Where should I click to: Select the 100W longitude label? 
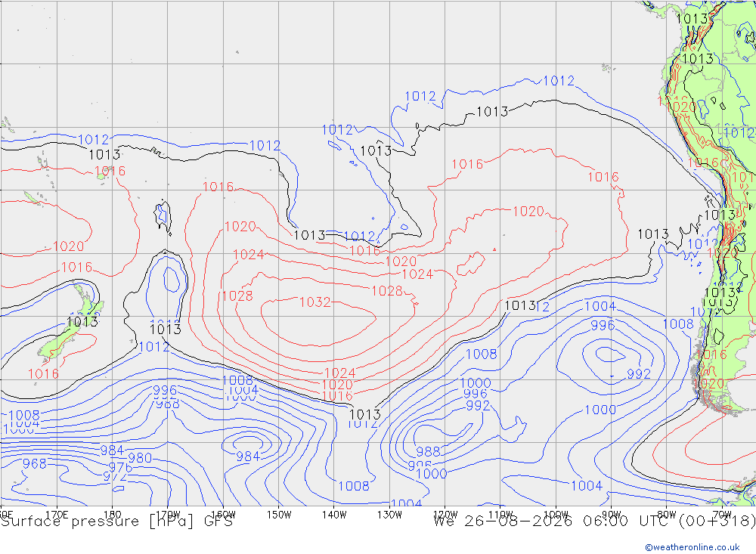[x=556, y=514]
